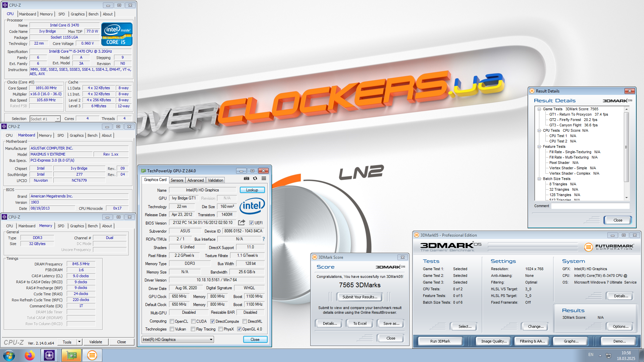Click the To Excel button
Image resolution: width=644 pixels, height=362 pixels.
tap(360, 323)
